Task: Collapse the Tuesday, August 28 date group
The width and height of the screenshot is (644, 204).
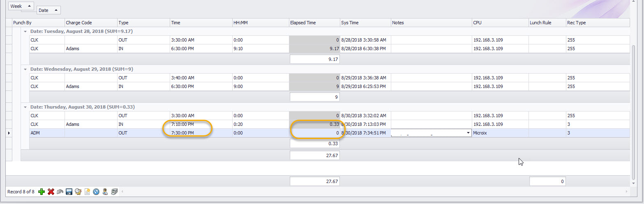Action: (x=25, y=31)
